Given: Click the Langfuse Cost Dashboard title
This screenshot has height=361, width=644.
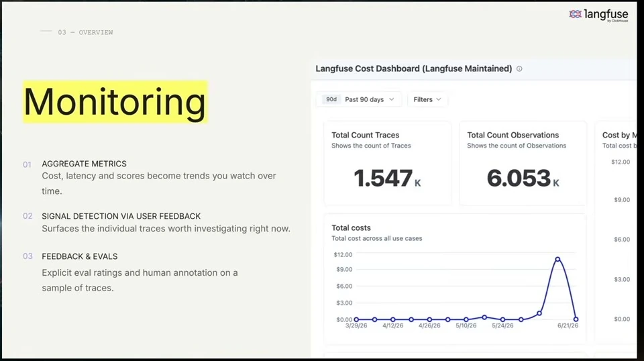Looking at the screenshot, I should click(x=414, y=68).
